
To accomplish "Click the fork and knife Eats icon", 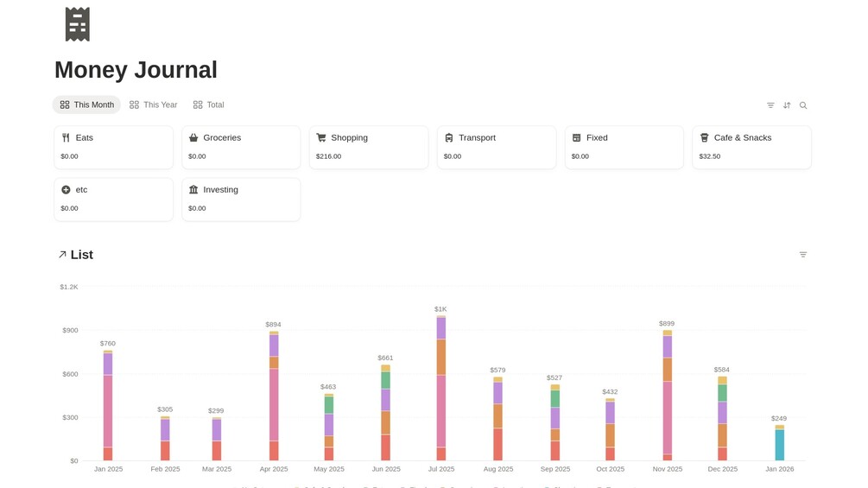I will coord(66,138).
